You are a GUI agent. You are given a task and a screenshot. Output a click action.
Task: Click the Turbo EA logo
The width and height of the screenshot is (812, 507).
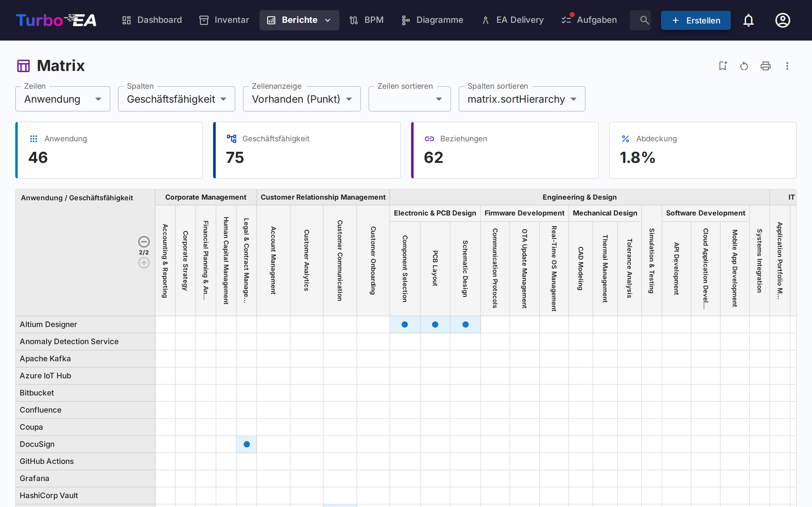coord(56,20)
